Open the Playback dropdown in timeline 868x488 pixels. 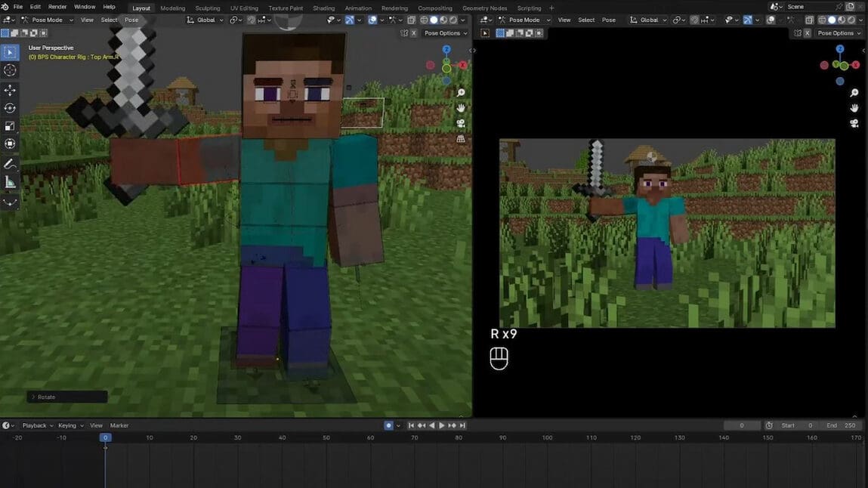tap(38, 425)
